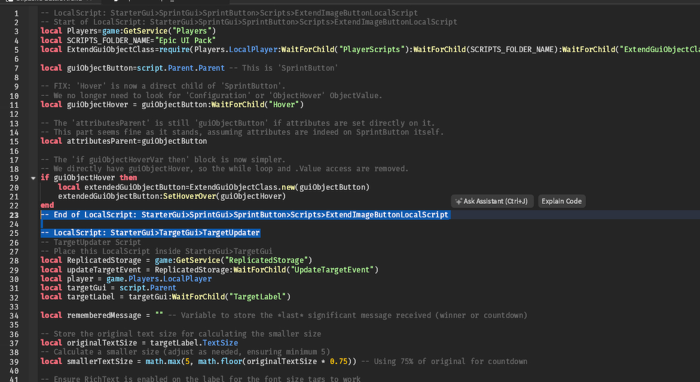
Task: Click the '-- TargetUpdater Script' comment
Action: 91,242
